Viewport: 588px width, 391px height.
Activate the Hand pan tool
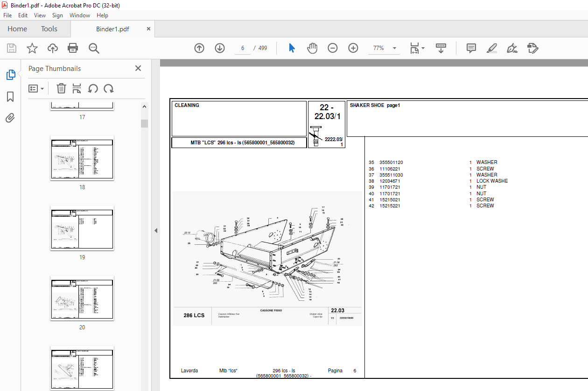tap(312, 48)
